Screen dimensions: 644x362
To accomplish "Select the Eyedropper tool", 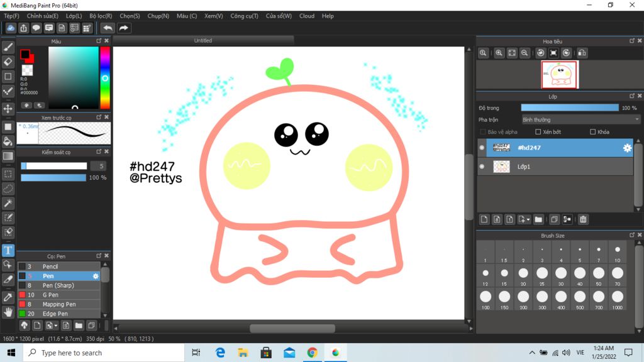I will pos(8,297).
